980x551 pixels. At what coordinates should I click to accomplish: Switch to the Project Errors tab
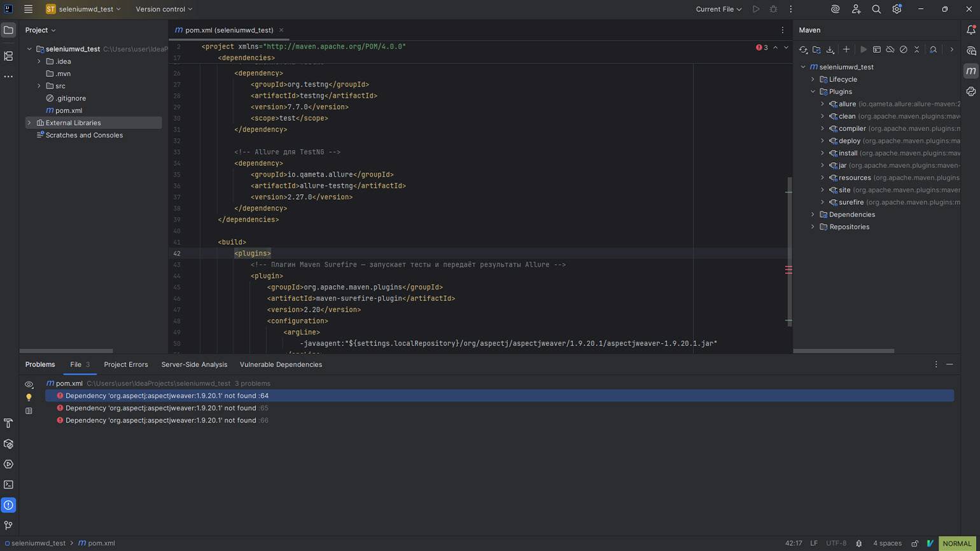coord(126,365)
